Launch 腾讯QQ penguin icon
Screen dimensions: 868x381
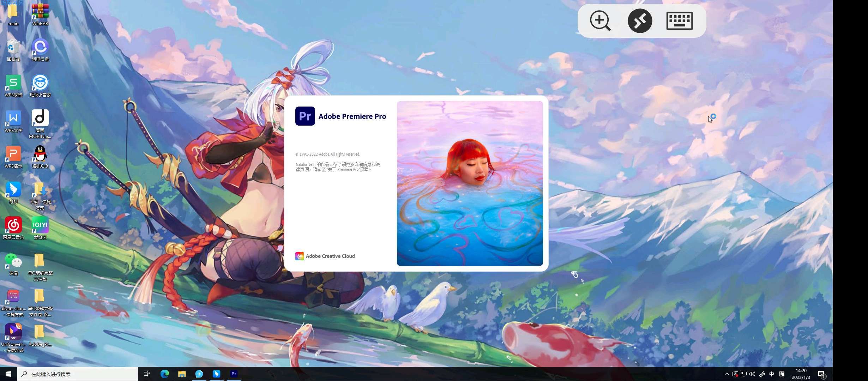[x=40, y=157]
